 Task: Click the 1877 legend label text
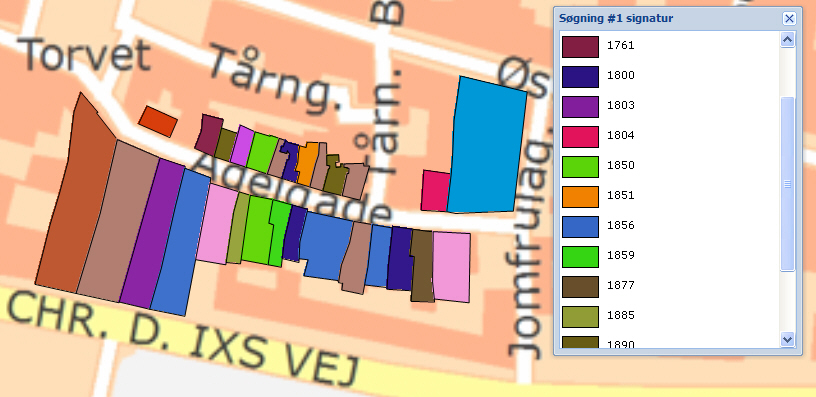pyautogui.click(x=620, y=285)
